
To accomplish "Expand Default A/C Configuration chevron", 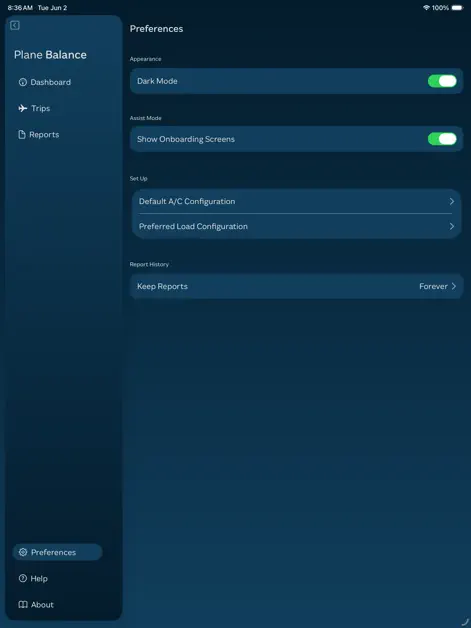I will [452, 201].
